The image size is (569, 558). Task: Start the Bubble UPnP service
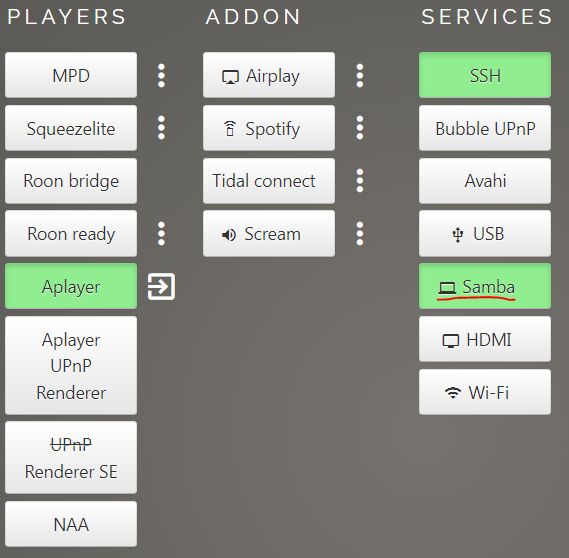(485, 128)
